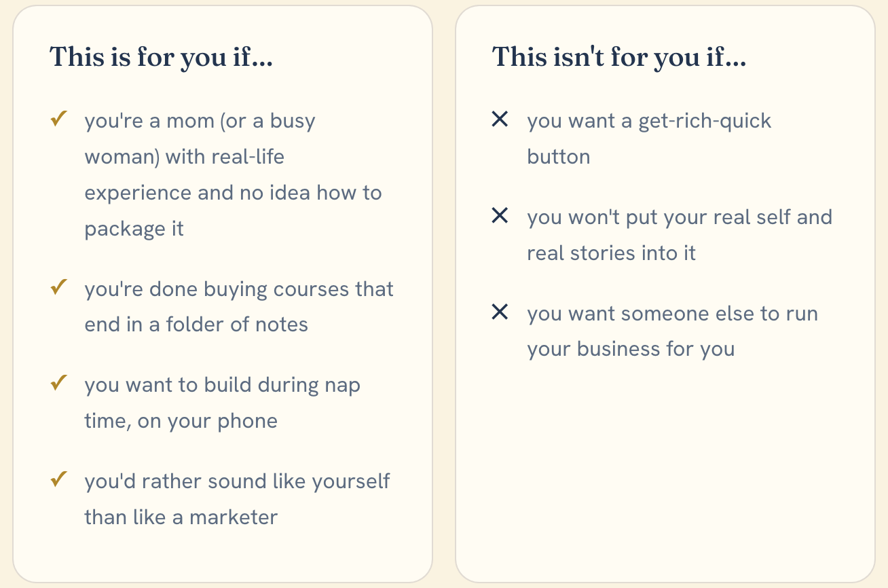Select the text "real stories into it"
This screenshot has height=588, width=888.
(612, 253)
